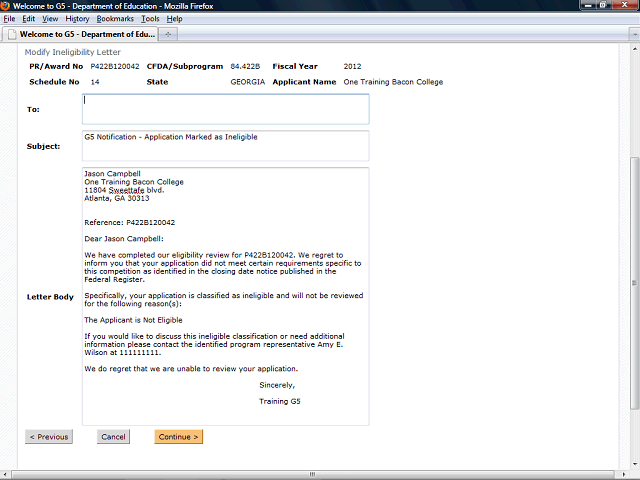
Task: Select the Welcome to G5 browser tab
Action: click(80, 34)
